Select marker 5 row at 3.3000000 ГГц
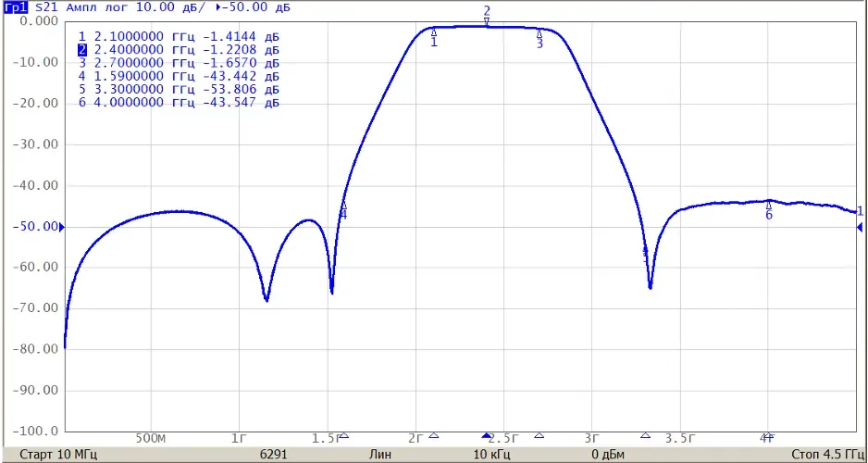The image size is (868, 463). tap(179, 89)
